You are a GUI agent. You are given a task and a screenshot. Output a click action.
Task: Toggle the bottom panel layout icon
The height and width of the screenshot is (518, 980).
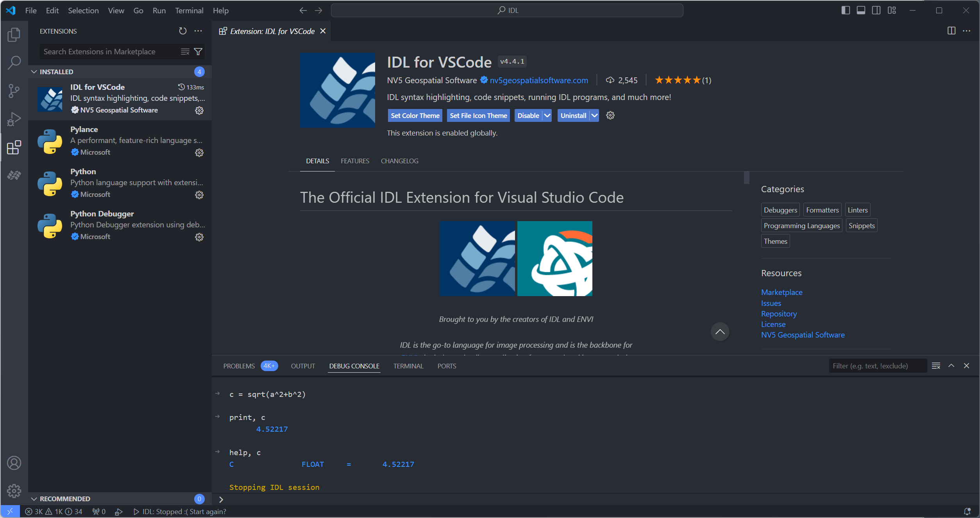pos(861,11)
